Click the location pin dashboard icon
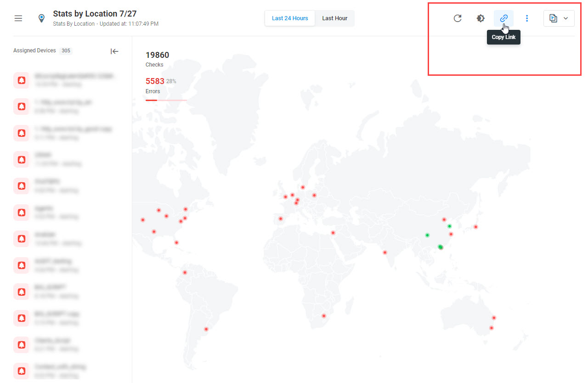The width and height of the screenshot is (588, 383). [41, 18]
